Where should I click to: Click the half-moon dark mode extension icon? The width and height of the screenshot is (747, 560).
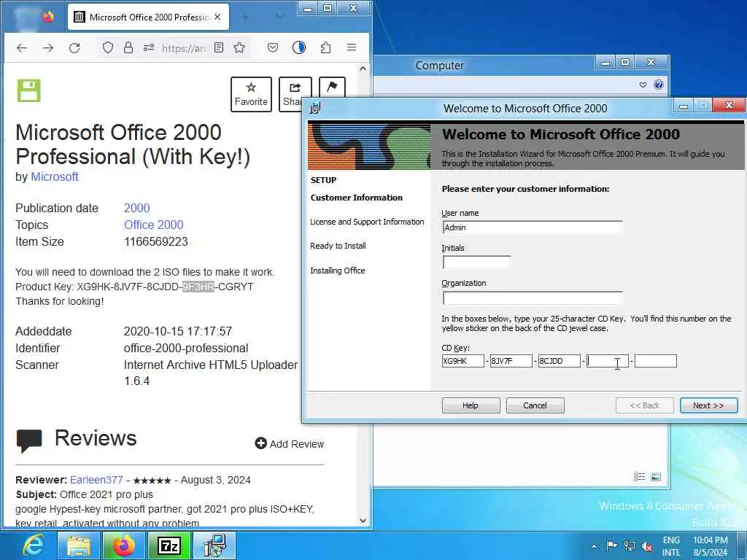[298, 47]
